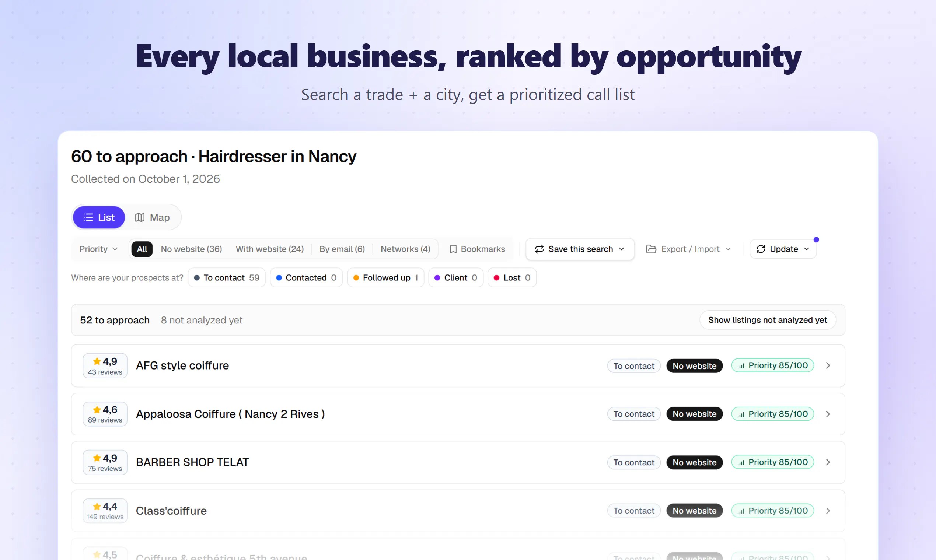Click Priority 85/100 badge on BARBER SHOP TELAT

coord(773,462)
